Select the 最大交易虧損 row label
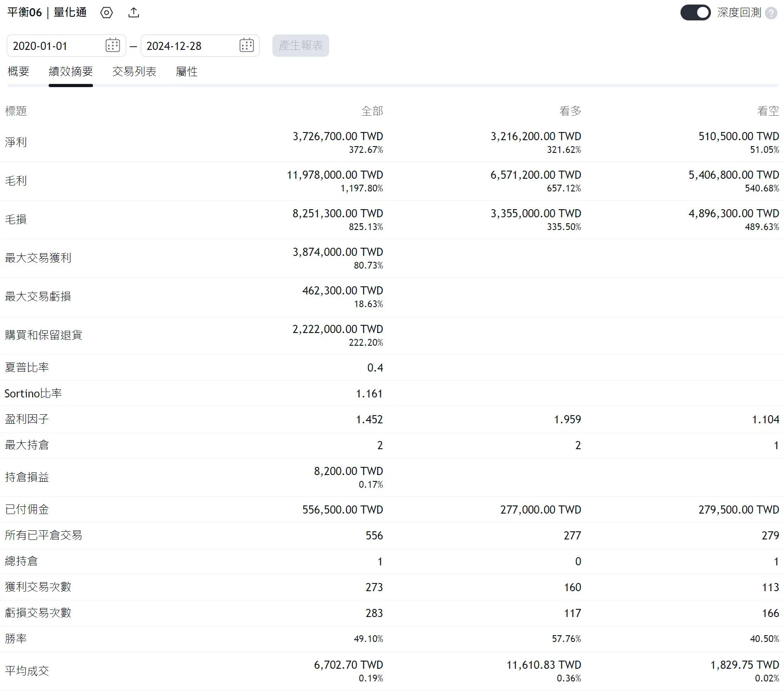This screenshot has height=691, width=784. (38, 297)
